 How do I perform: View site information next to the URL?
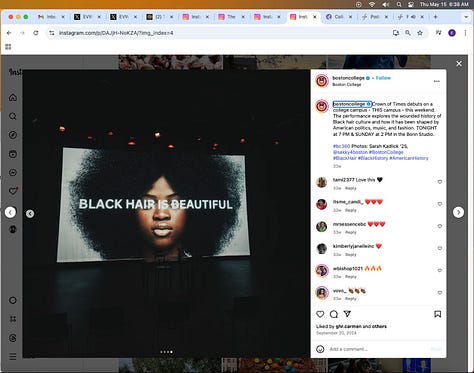[51, 33]
